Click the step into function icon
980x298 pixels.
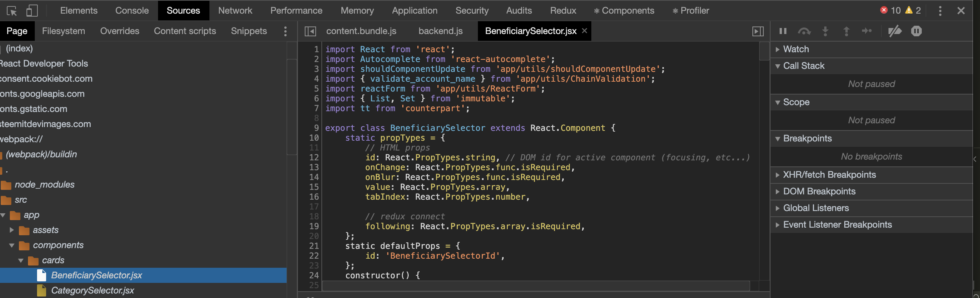[825, 31]
